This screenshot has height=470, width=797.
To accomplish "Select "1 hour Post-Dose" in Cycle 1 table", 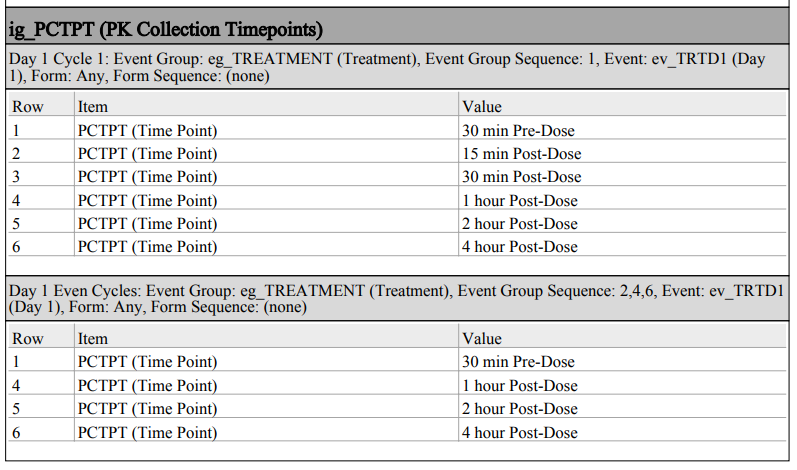I will coord(520,201).
